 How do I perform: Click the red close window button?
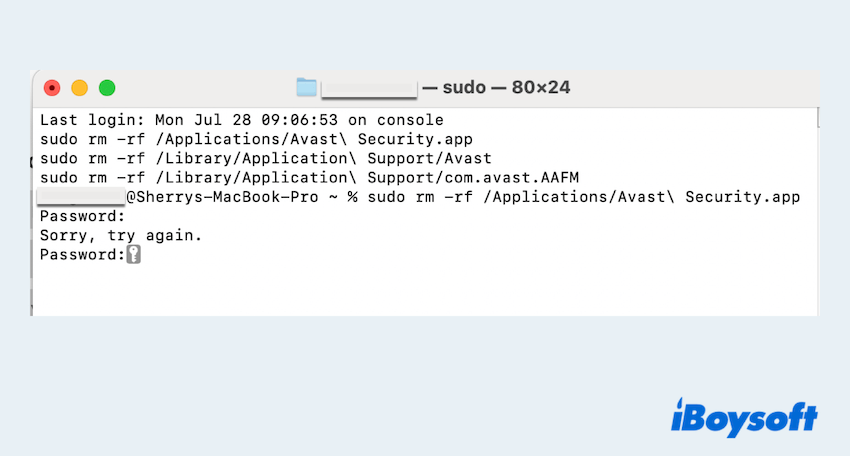(x=51, y=88)
